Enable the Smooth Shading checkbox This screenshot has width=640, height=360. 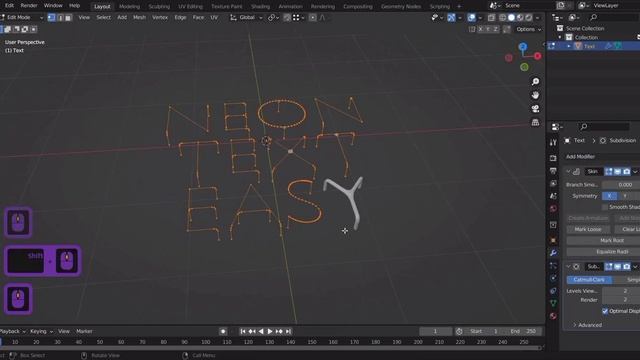pyautogui.click(x=605, y=207)
